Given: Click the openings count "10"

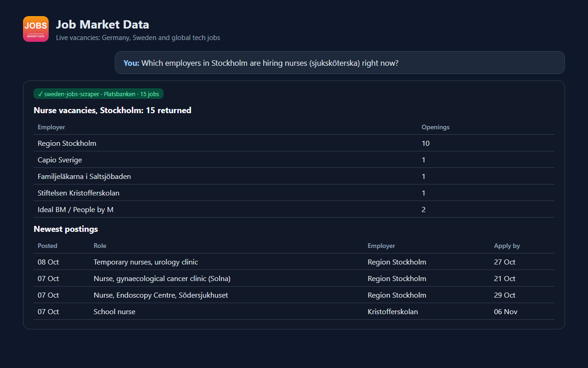Looking at the screenshot, I should tap(425, 143).
